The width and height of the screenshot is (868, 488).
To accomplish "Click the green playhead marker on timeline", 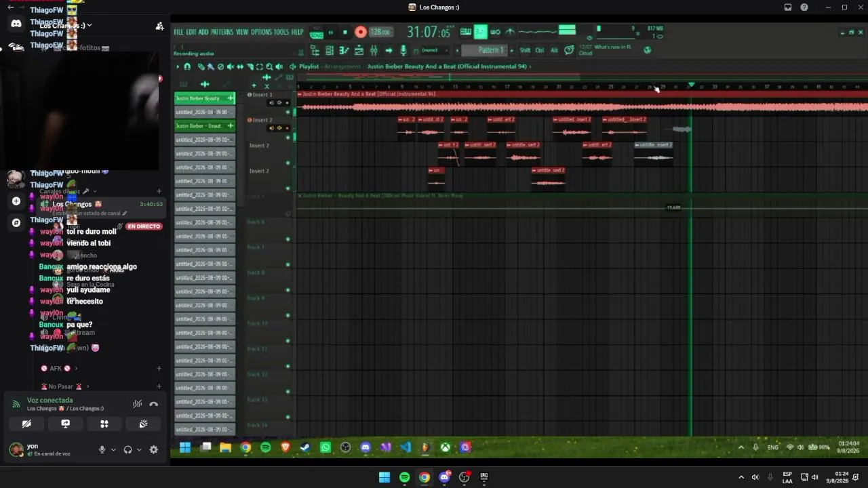I will (x=691, y=85).
